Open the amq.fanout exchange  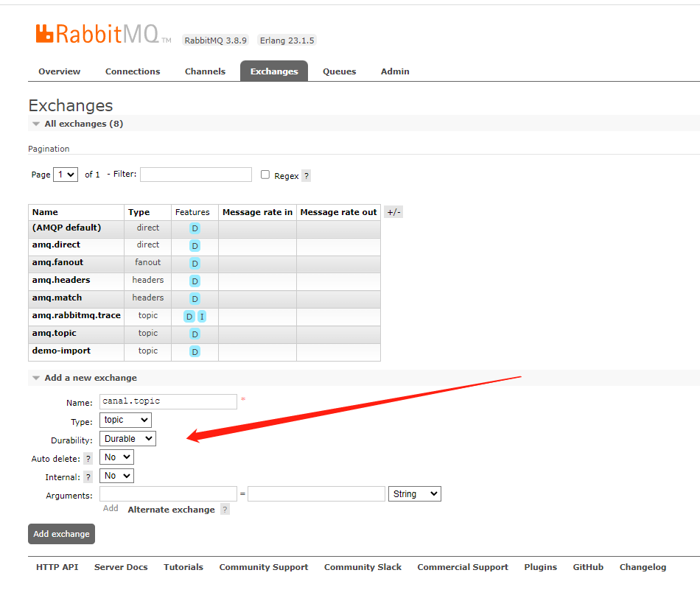point(57,262)
